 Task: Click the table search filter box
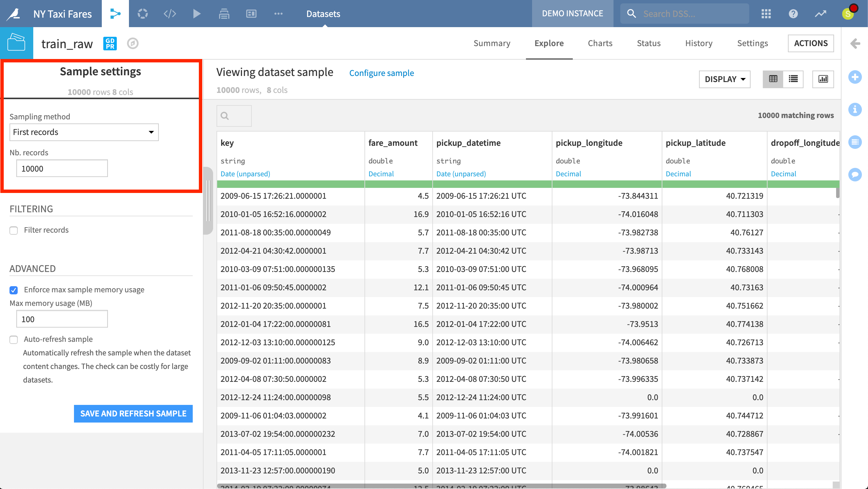coord(234,116)
